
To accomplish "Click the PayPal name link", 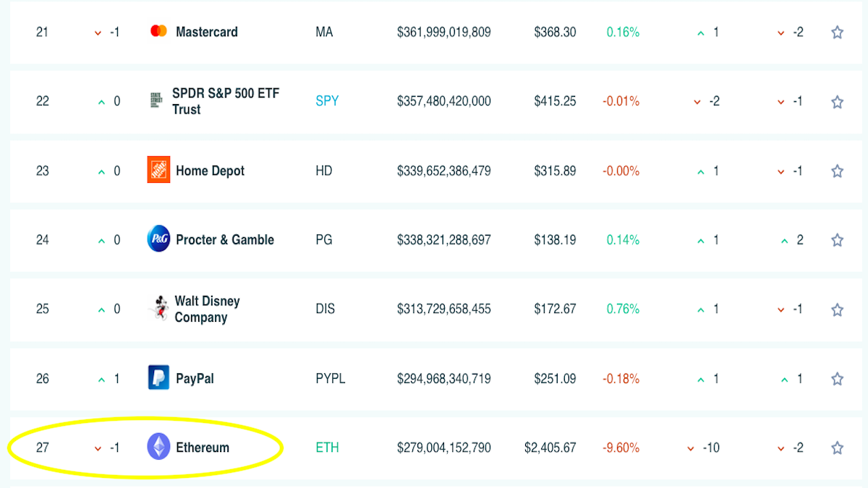I will (195, 379).
